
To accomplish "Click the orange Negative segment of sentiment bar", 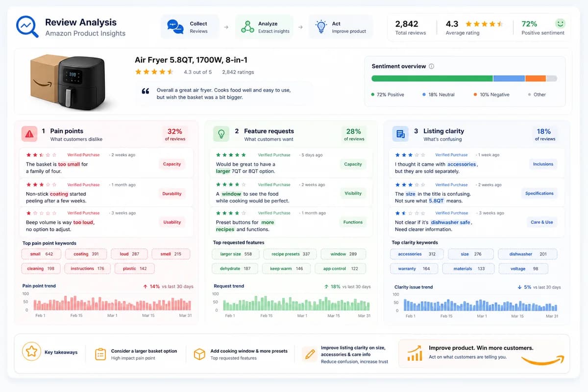I will 536,78.
